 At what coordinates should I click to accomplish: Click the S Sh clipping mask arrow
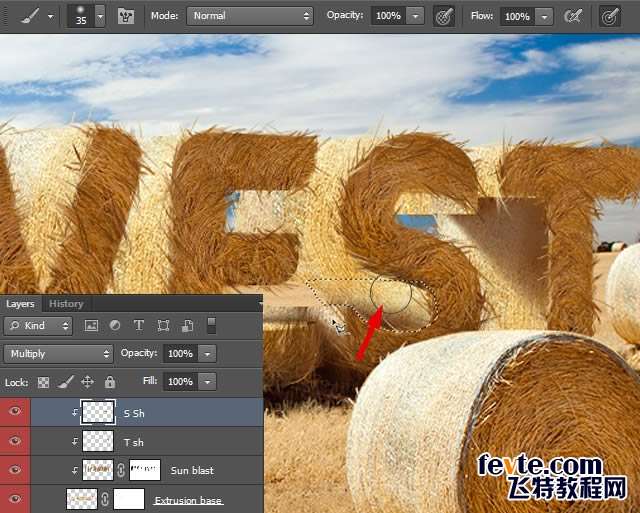coord(75,413)
